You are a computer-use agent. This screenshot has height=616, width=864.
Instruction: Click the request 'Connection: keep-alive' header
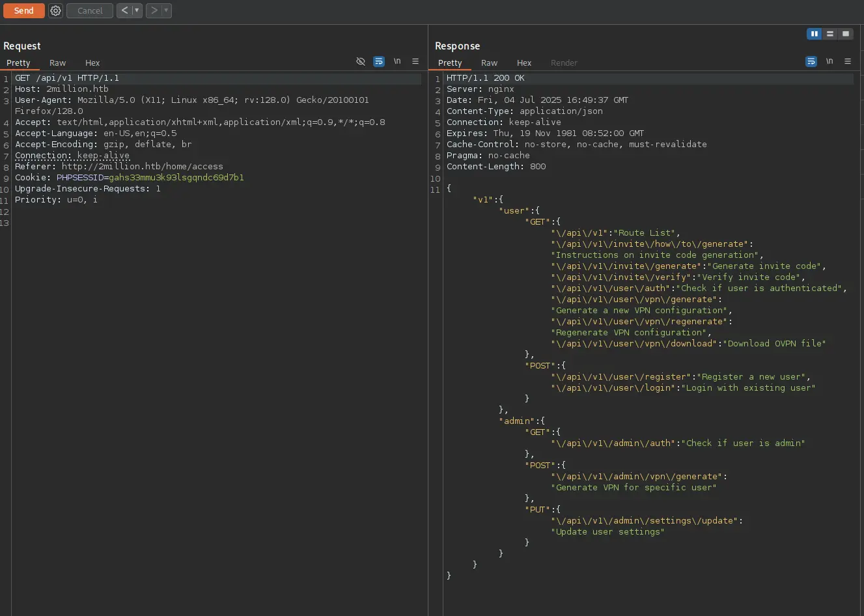(72, 156)
